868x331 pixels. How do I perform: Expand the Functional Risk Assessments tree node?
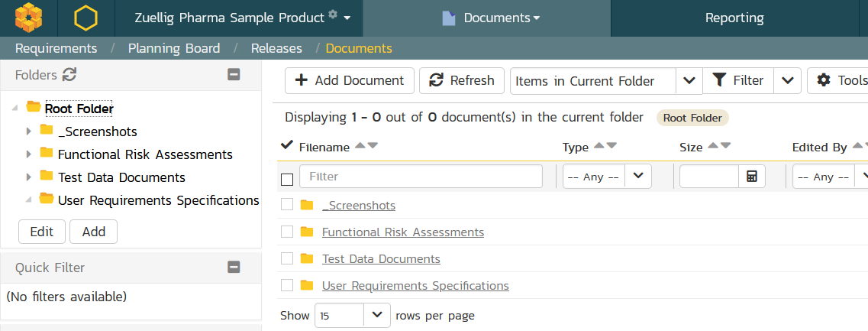click(x=29, y=154)
